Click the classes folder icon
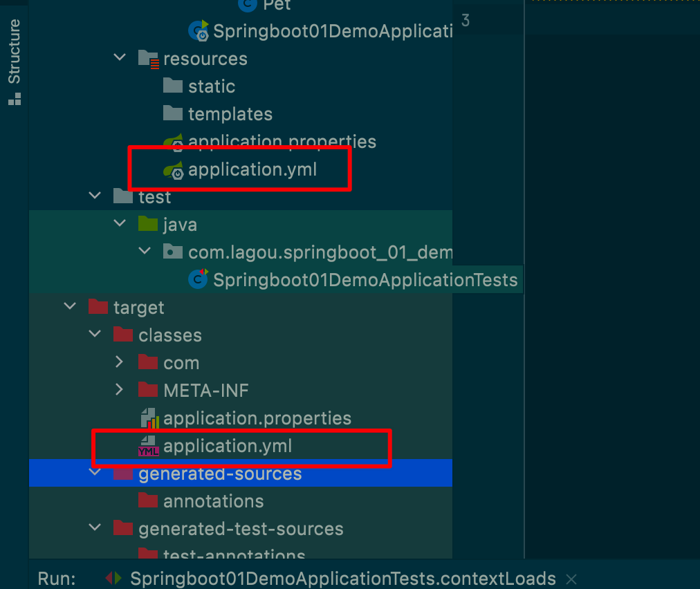 point(122,335)
